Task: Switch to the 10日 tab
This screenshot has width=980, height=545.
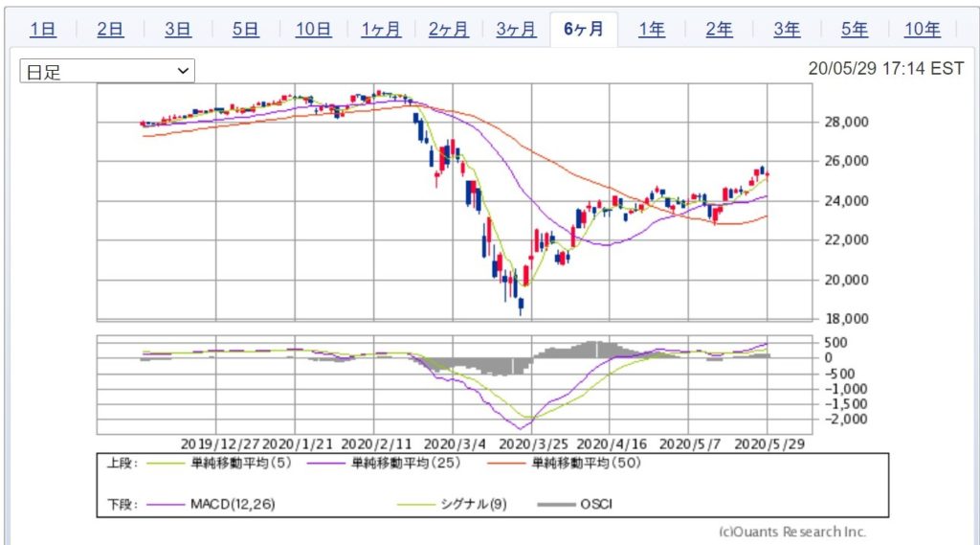Action: pyautogui.click(x=313, y=30)
